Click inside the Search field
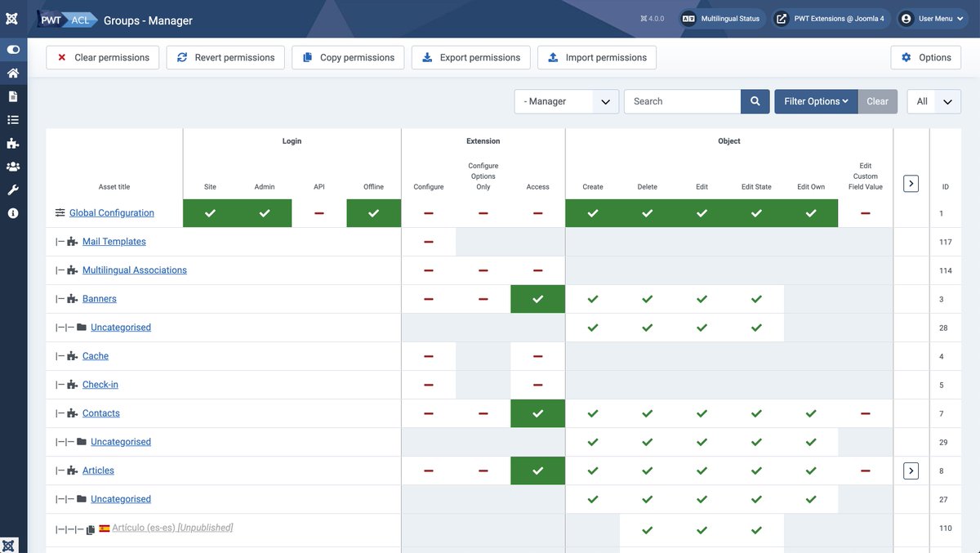The height and width of the screenshot is (553, 980). tap(682, 100)
